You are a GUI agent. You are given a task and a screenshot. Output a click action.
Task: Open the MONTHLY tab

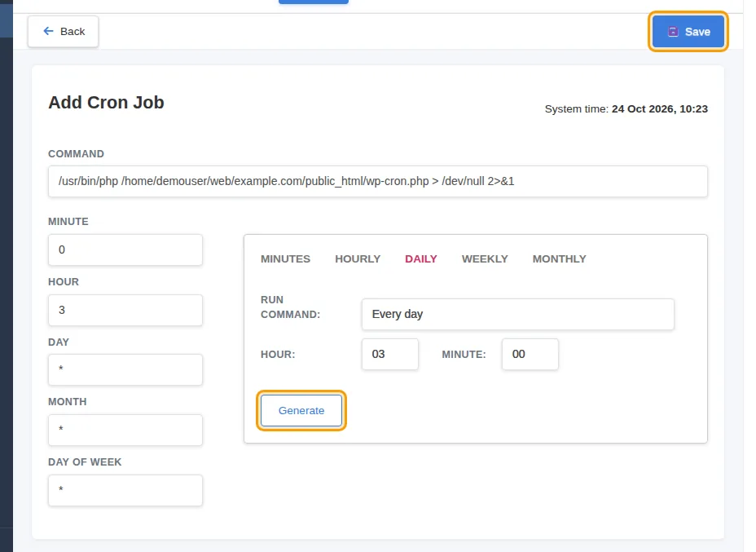pos(560,259)
